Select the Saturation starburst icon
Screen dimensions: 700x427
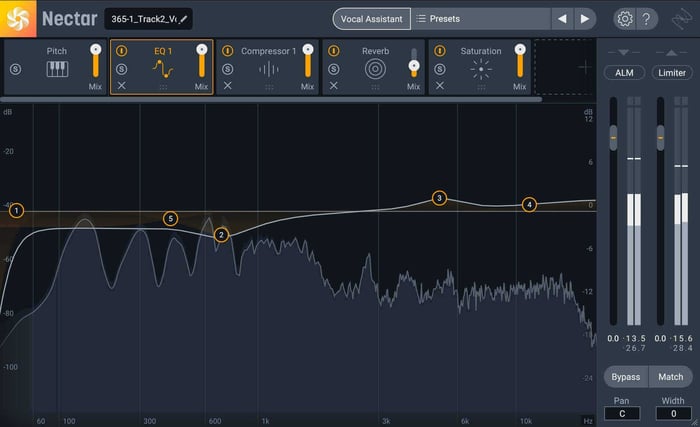[481, 69]
